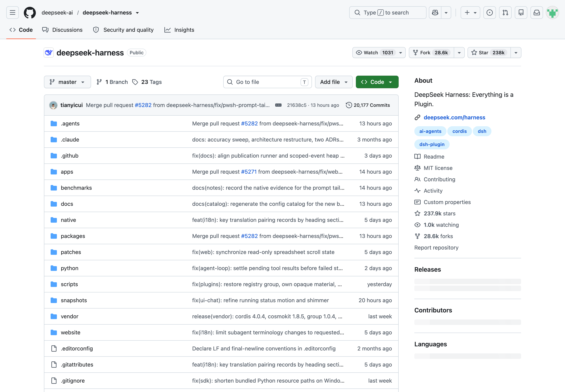The image size is (565, 392).
Task: View the 23 Tags page
Action: [147, 82]
